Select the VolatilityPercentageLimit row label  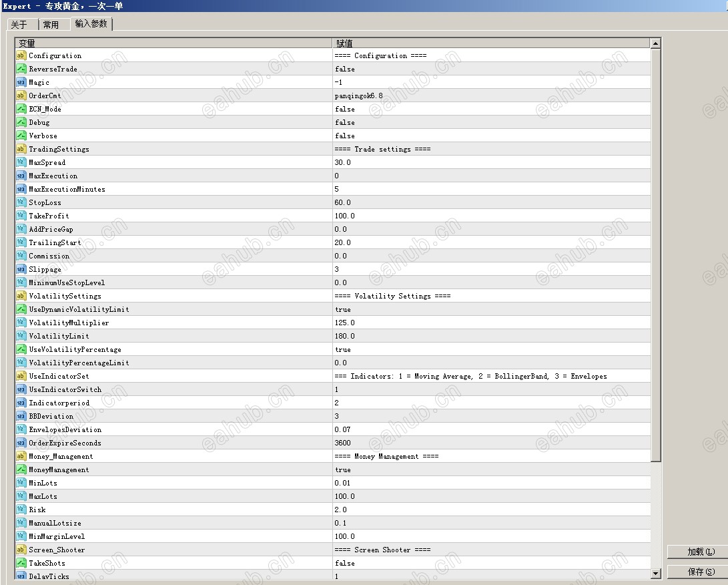pos(79,363)
